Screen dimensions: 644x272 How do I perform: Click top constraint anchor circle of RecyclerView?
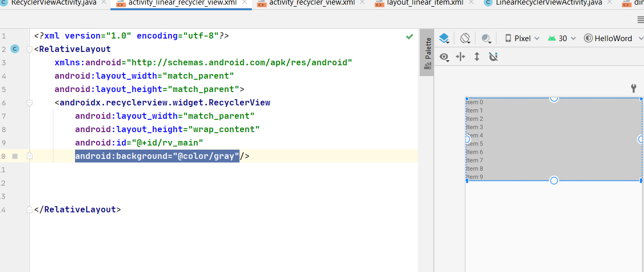pyautogui.click(x=554, y=98)
